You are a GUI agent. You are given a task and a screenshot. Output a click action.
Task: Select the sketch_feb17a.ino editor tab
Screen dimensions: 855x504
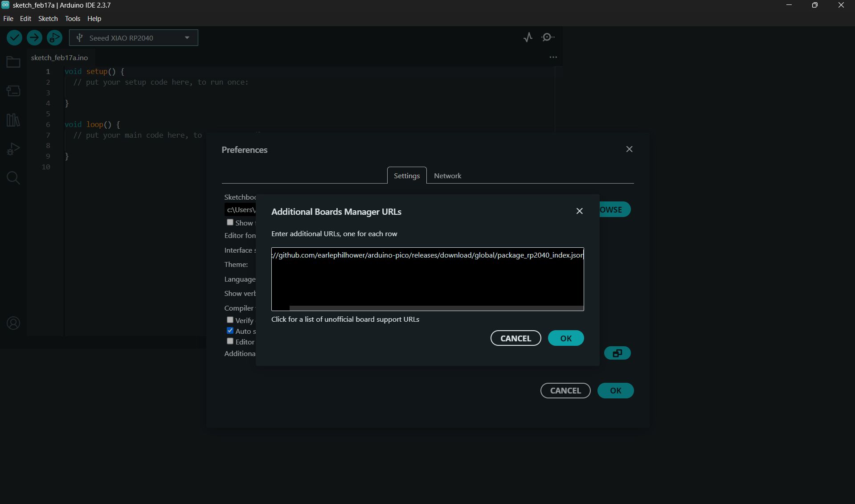(59, 57)
